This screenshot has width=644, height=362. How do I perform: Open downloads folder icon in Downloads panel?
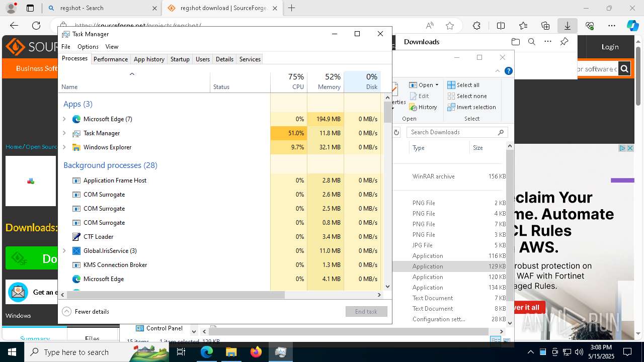[515, 42]
